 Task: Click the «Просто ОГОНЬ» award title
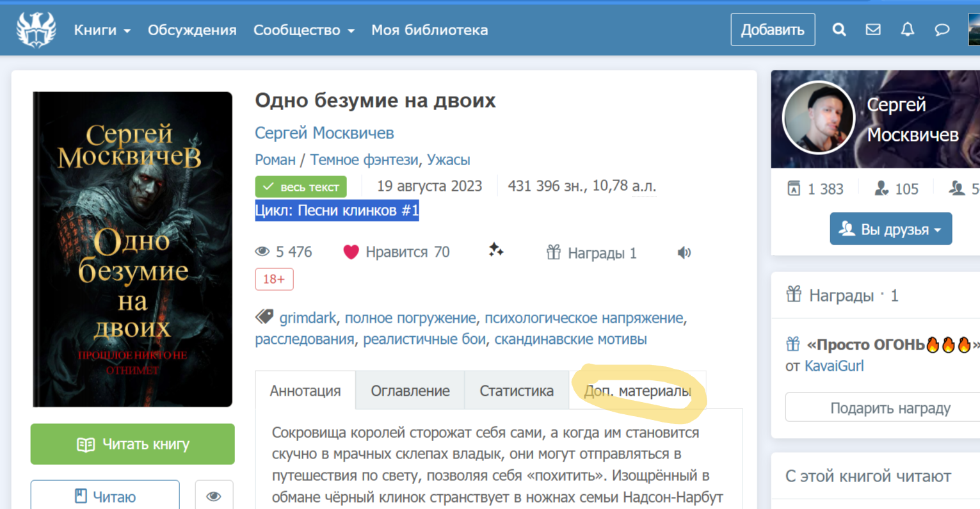point(893,344)
